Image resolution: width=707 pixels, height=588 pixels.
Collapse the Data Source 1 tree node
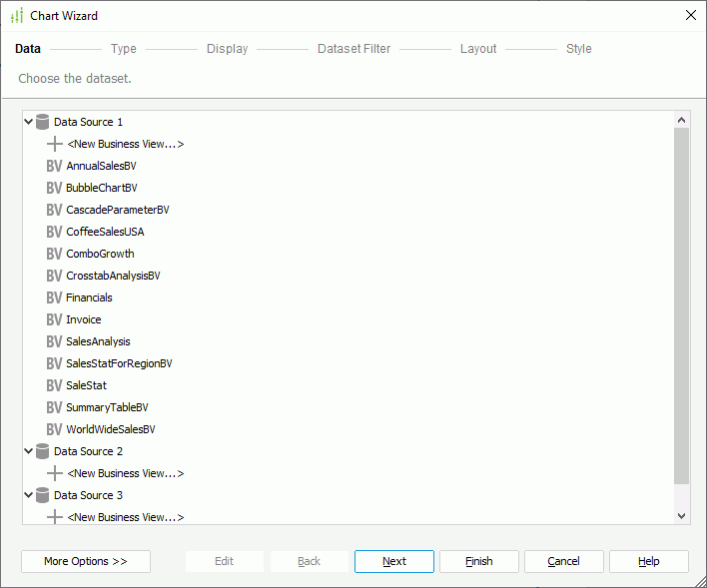(x=29, y=122)
